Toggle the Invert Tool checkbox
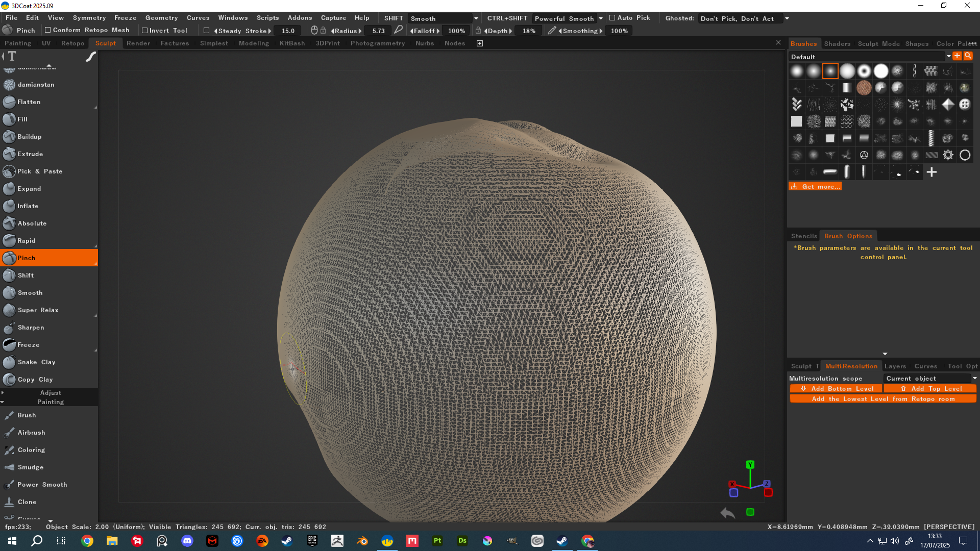 pos(144,31)
